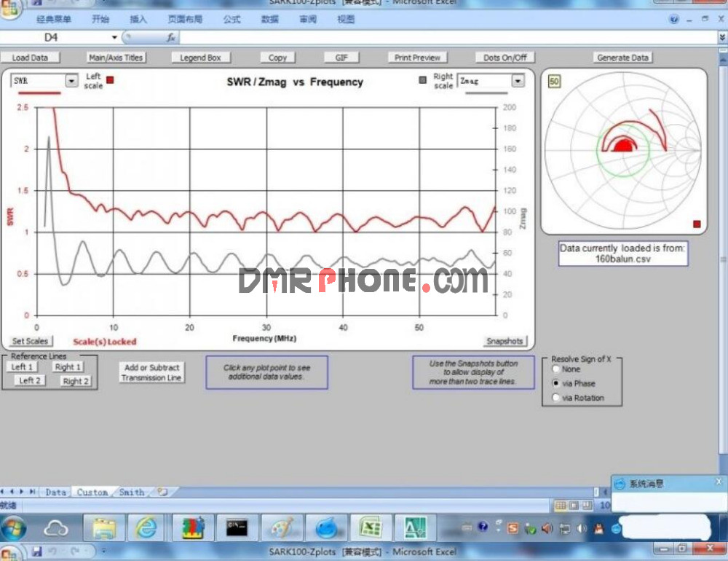
Task: Click the Office button at top-left
Action: [9, 9]
